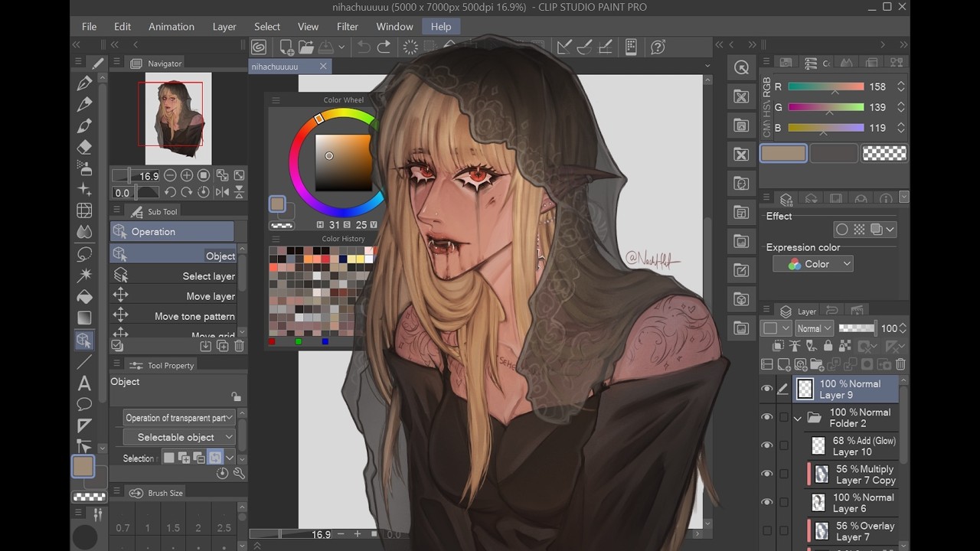Click the Undo arrow in command bar
Image resolution: width=980 pixels, height=551 pixels.
click(364, 47)
